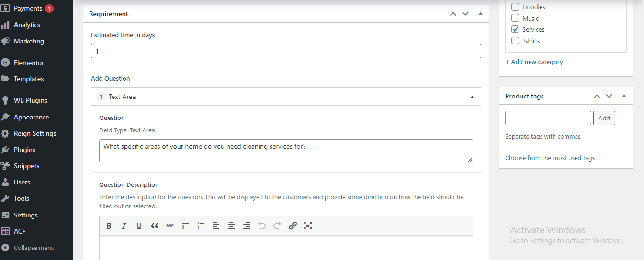Open Add new category link
Screen dimensions: 644x260
coord(534,62)
